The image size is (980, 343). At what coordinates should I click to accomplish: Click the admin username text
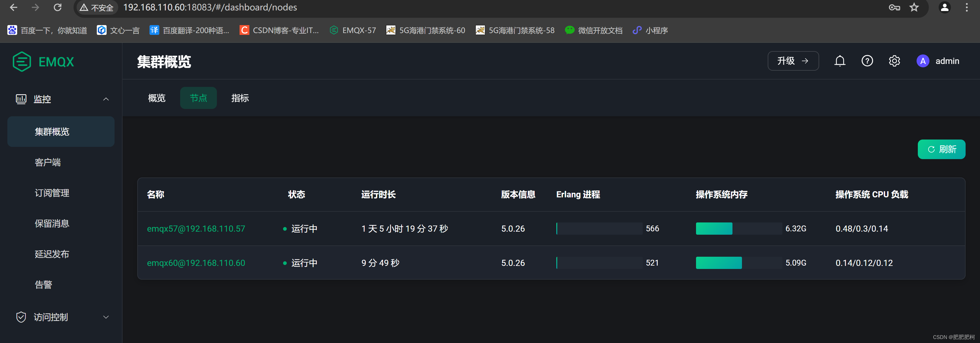pyautogui.click(x=947, y=61)
